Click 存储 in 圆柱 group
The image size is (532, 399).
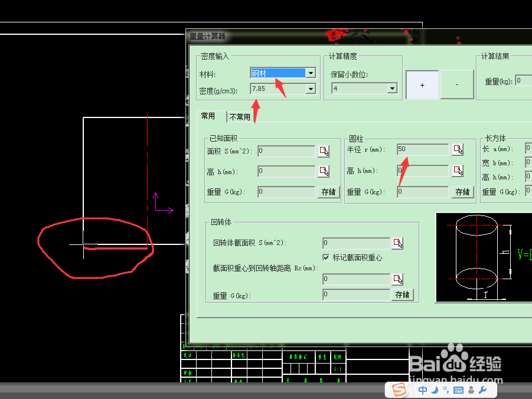(462, 192)
